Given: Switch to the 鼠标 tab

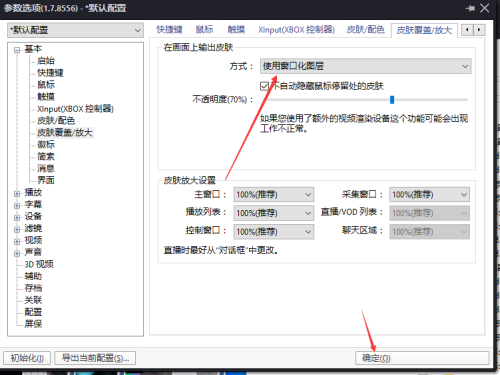Looking at the screenshot, I should point(204,30).
